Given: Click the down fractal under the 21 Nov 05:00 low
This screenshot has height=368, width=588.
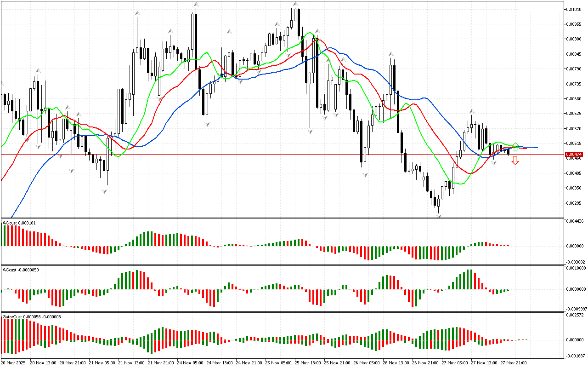Looking at the screenshot, I should tap(105, 191).
